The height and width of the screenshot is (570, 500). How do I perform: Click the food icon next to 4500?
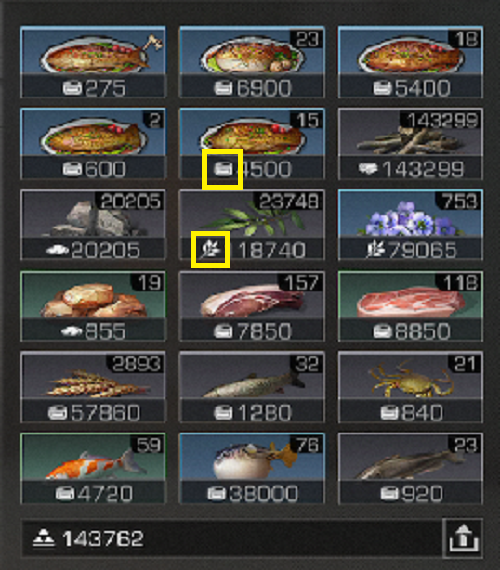point(223,169)
